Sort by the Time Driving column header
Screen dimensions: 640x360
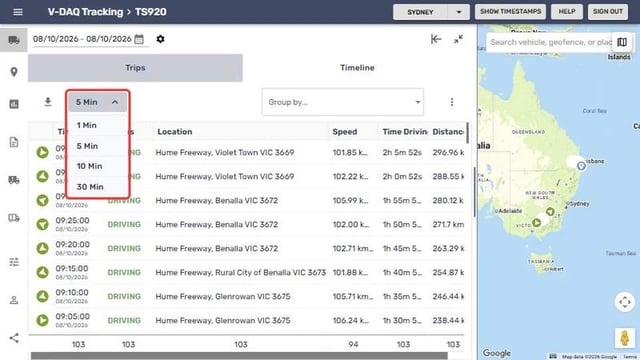[x=405, y=132]
